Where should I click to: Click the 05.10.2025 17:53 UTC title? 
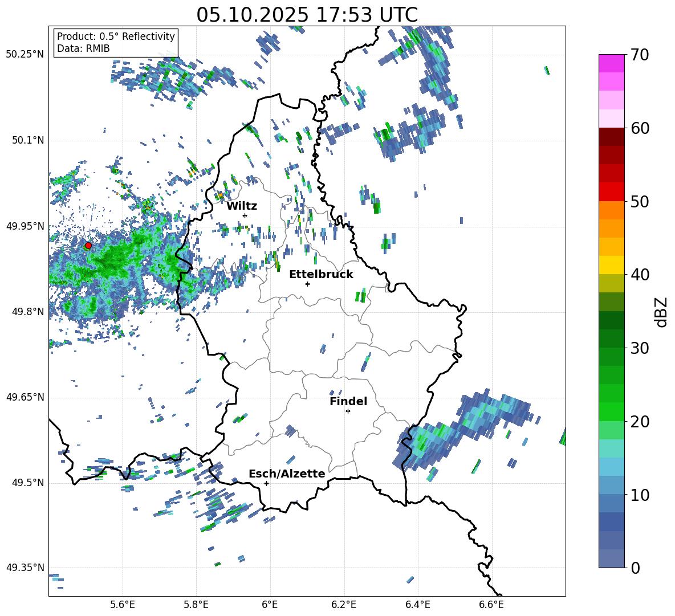(307, 15)
